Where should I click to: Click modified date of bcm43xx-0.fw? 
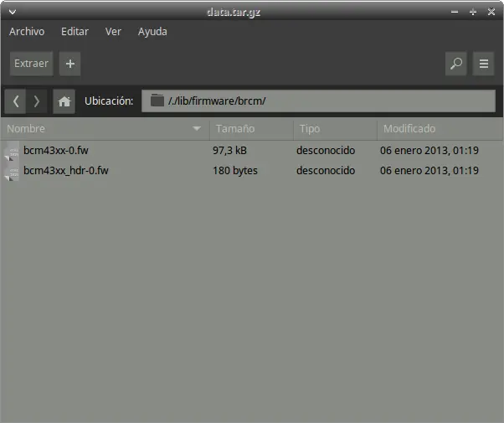tap(429, 150)
